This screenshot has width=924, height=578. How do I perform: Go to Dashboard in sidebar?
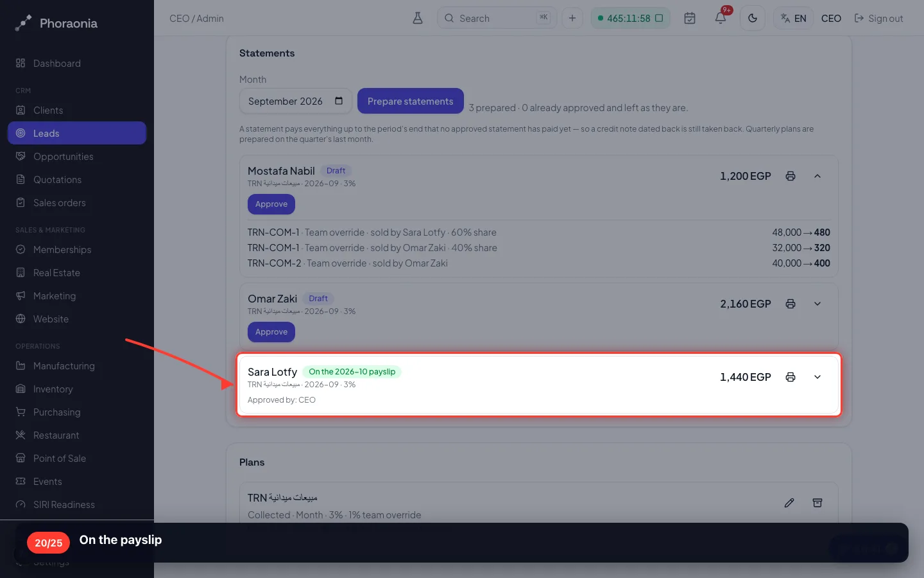click(x=77, y=64)
